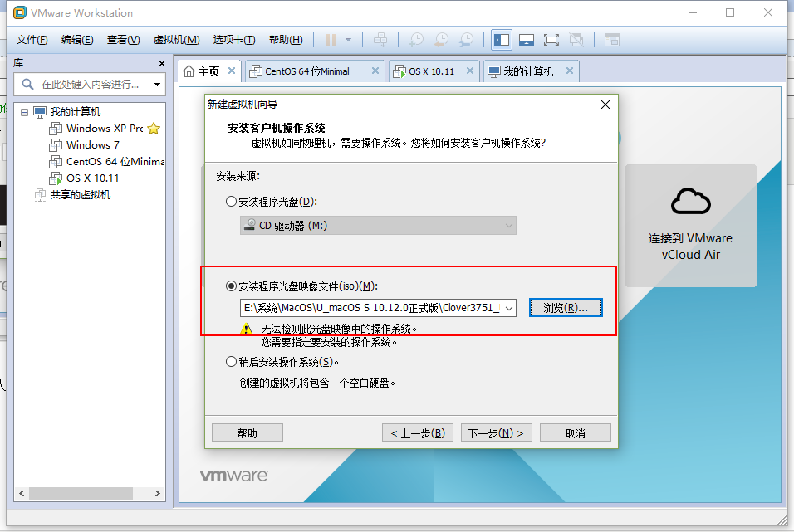
Task: Switch to the CentOS 64 位Minimal tab
Action: click(x=307, y=71)
